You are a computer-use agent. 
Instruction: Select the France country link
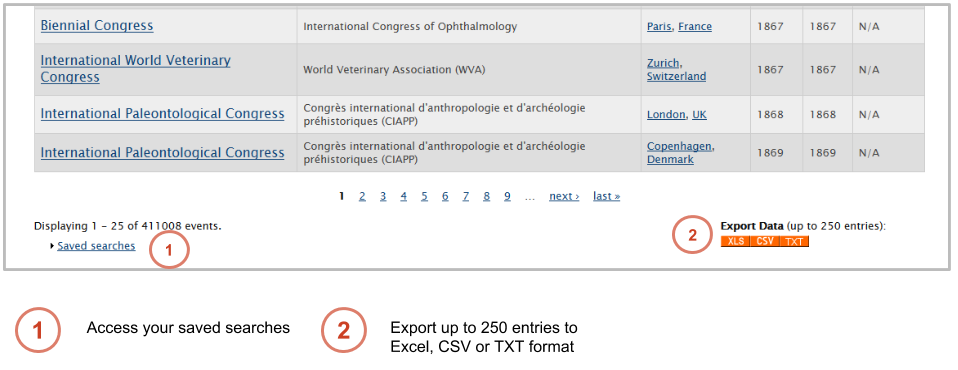tap(695, 27)
